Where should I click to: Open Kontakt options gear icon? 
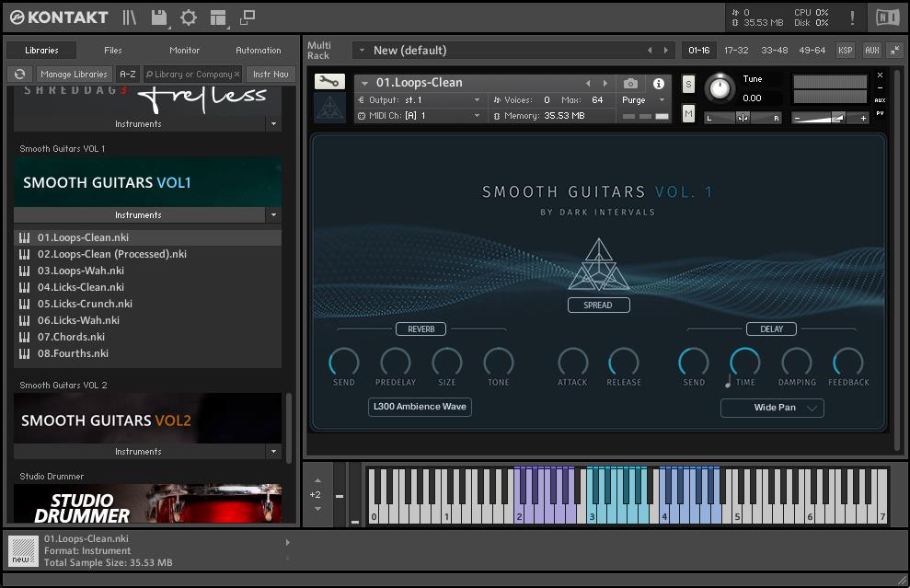(x=189, y=17)
